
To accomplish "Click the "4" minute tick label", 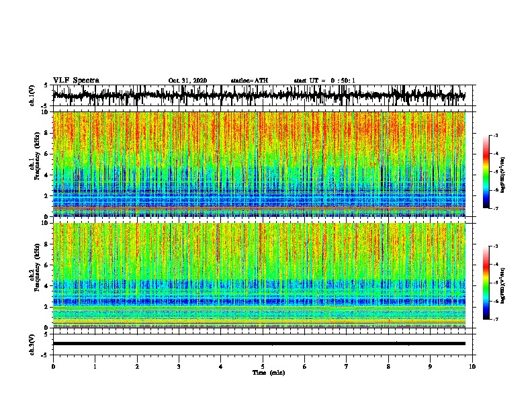I will click(x=221, y=367).
